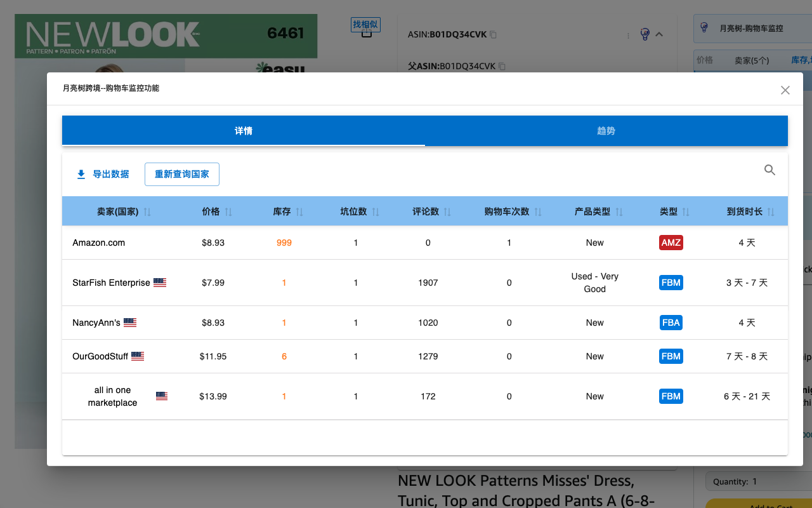Collapse the ASIN bar using the chevron
The image size is (812, 508).
pos(660,34)
